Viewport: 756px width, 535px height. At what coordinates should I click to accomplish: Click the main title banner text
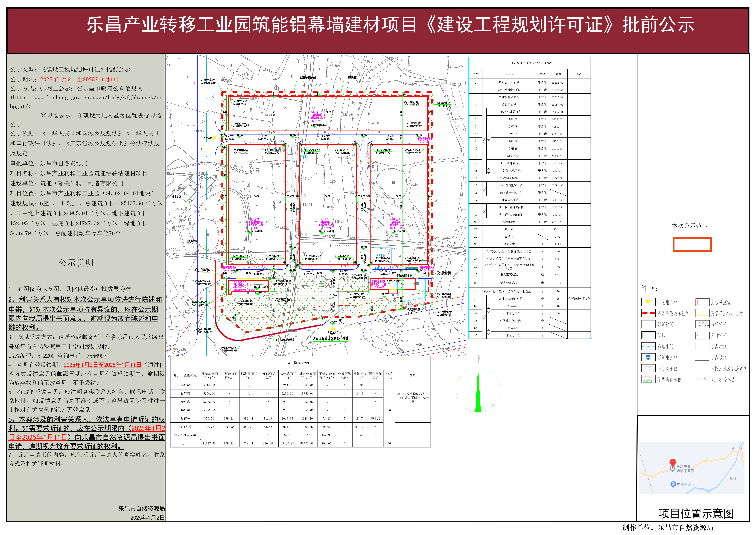tap(391, 25)
